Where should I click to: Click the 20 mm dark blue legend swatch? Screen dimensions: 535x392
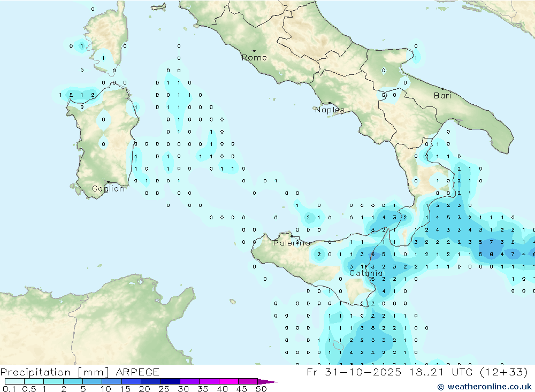click(x=150, y=381)
